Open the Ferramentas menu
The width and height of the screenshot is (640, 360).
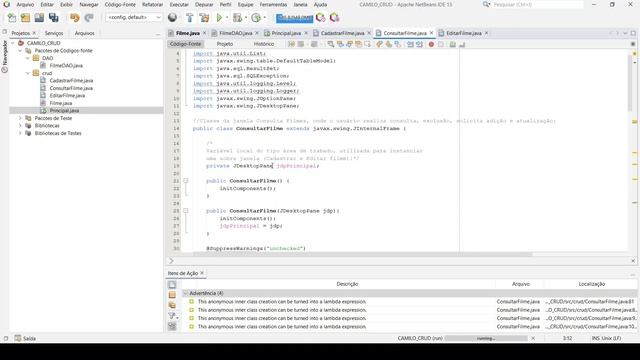[x=273, y=4]
